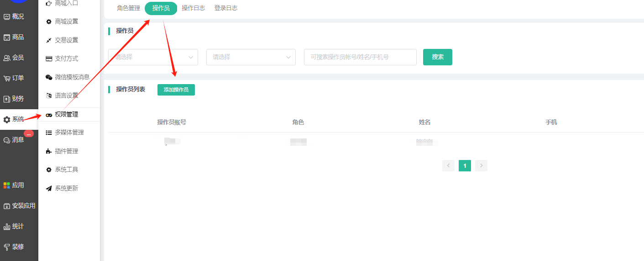This screenshot has width=644, height=261.
Task: Click the 微信模板消息 WeChat icon
Action: click(49, 77)
